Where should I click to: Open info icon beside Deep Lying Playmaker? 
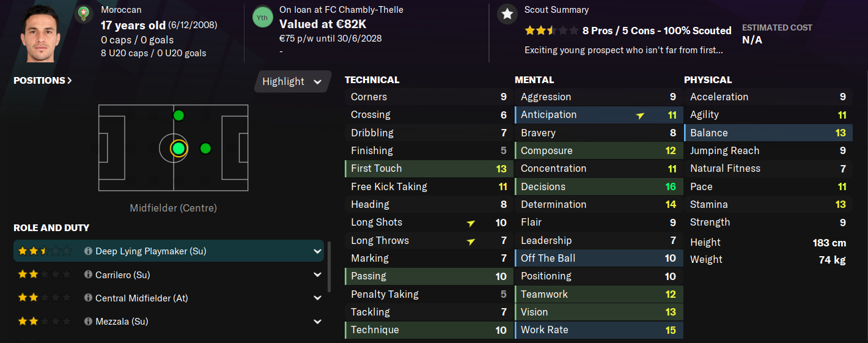point(88,251)
